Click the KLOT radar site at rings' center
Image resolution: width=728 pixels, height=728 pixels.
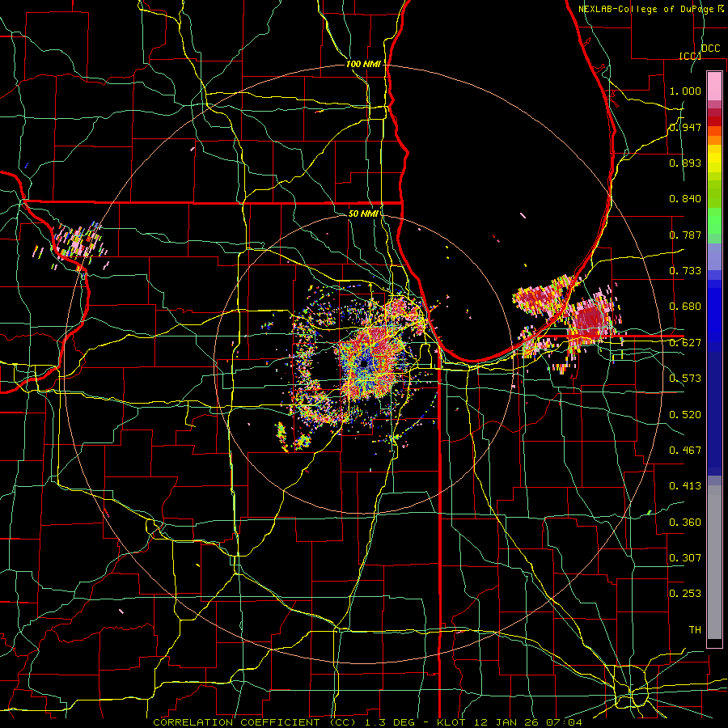[363, 364]
